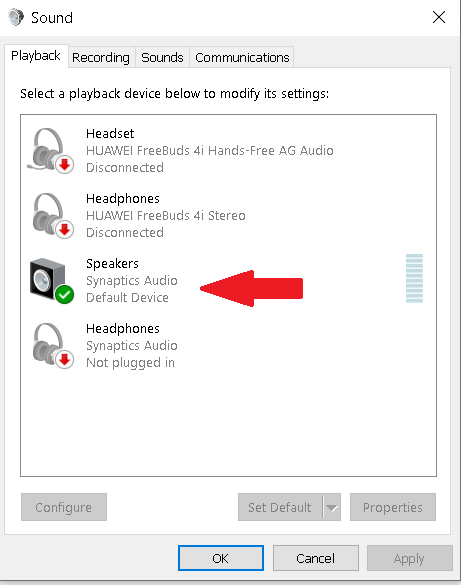Open the Set Default dropdown arrow
The width and height of the screenshot is (461, 585).
click(332, 507)
